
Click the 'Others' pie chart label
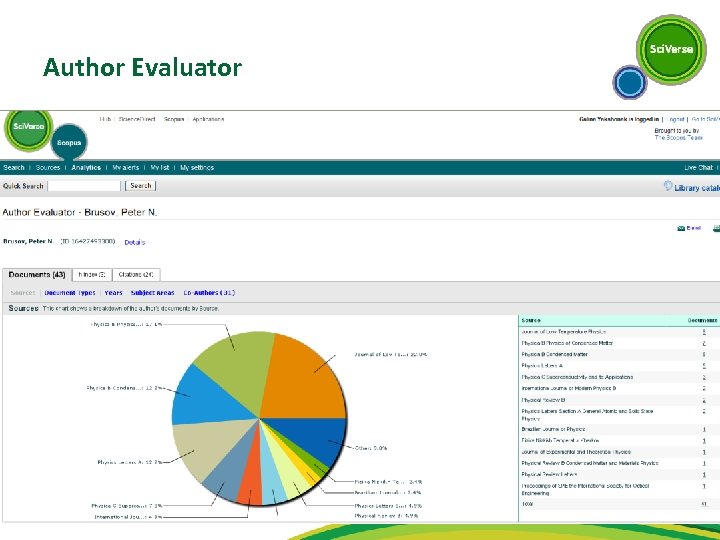point(371,448)
